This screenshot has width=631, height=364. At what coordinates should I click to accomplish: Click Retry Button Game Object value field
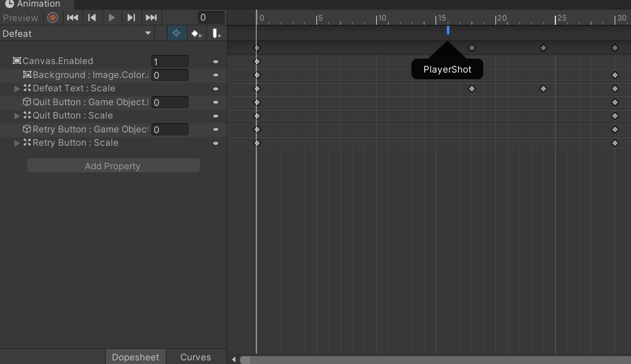170,129
